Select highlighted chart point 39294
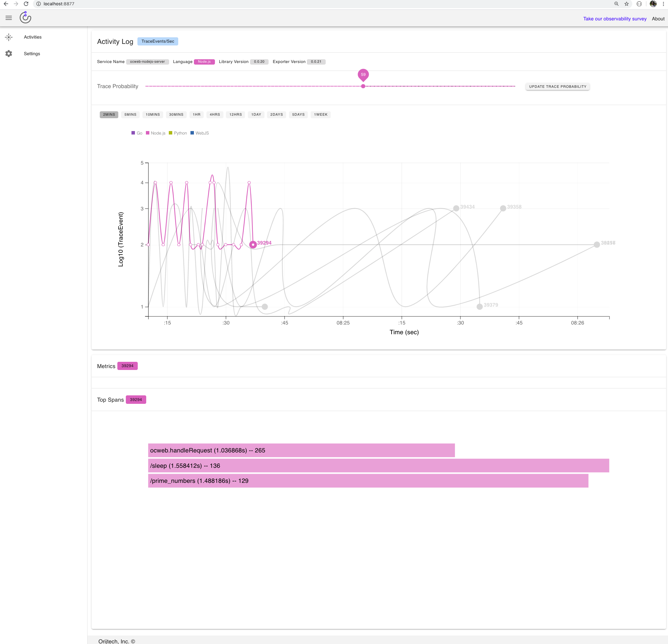 (253, 245)
